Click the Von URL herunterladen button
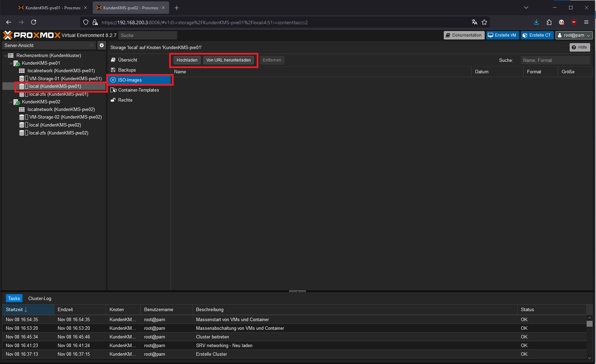The height and width of the screenshot is (364, 596). click(x=228, y=60)
